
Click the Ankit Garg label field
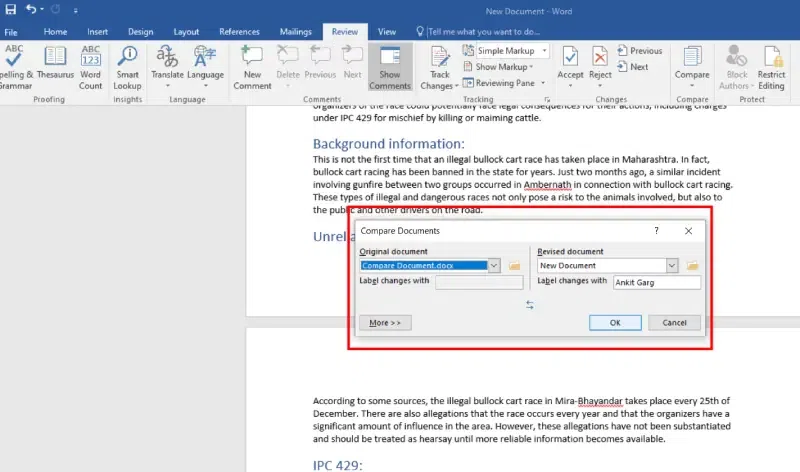click(x=657, y=282)
